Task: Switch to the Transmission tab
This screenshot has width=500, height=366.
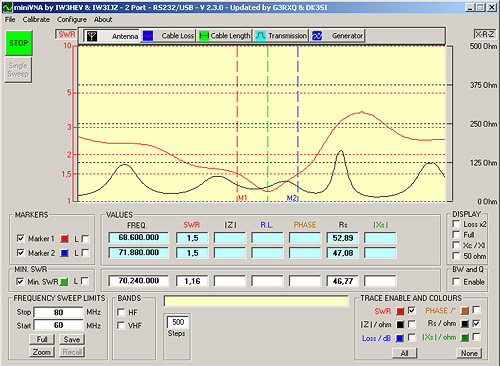Action: [281, 36]
